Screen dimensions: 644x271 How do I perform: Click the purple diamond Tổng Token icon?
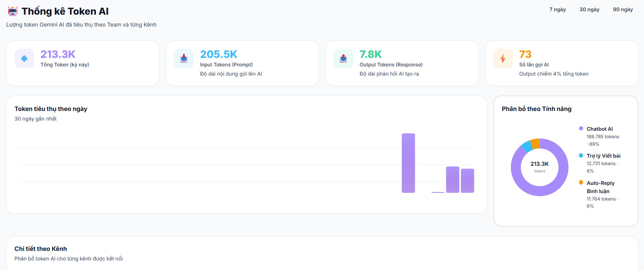[24, 58]
